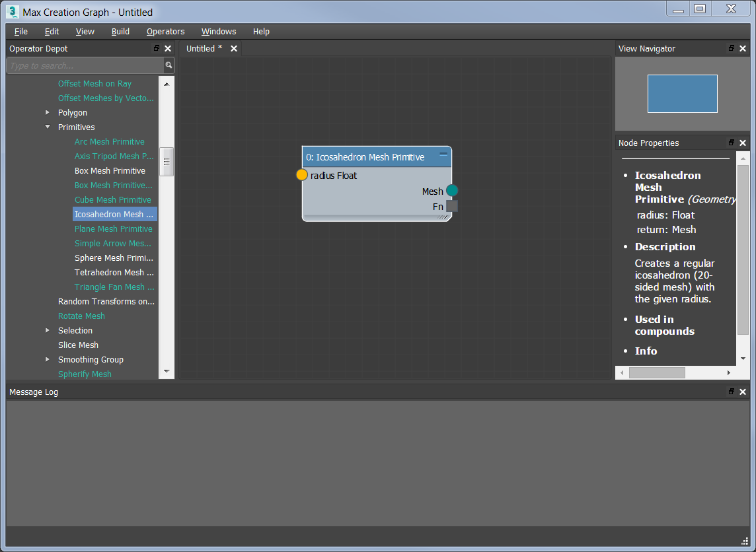Collapse the Icosahedron node with minimize icon
The width and height of the screenshot is (756, 552).
point(443,154)
